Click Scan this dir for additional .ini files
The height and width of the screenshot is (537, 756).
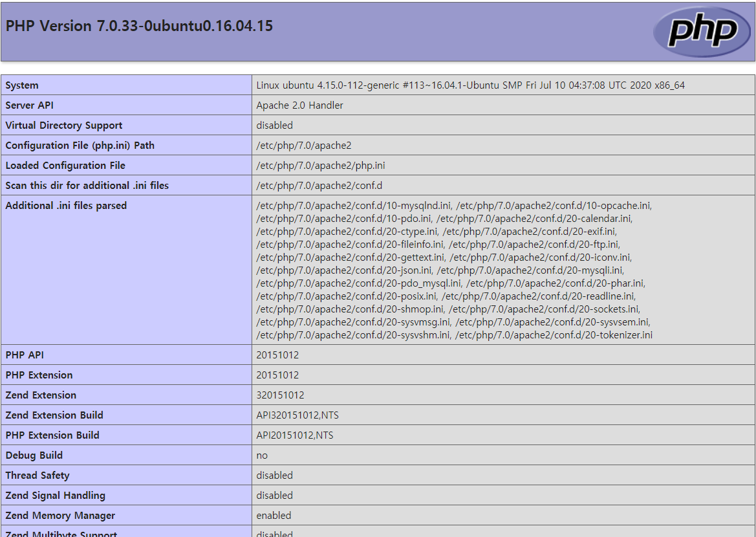pyautogui.click(x=87, y=186)
